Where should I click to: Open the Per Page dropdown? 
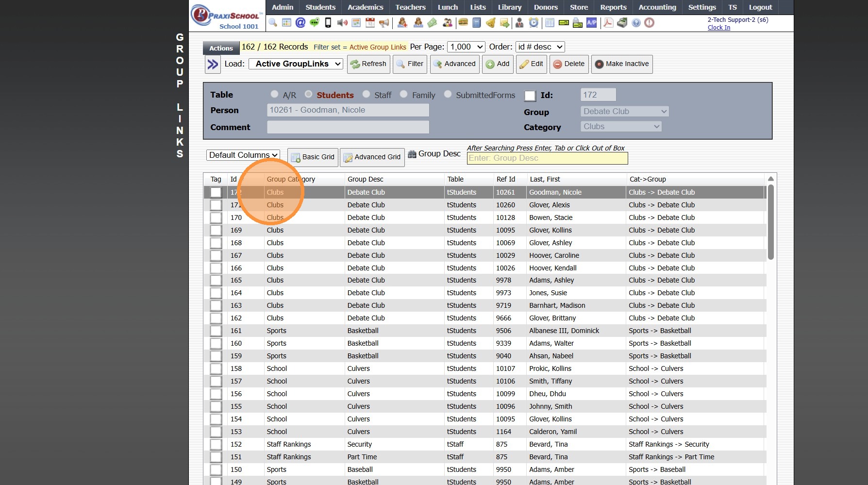click(466, 47)
